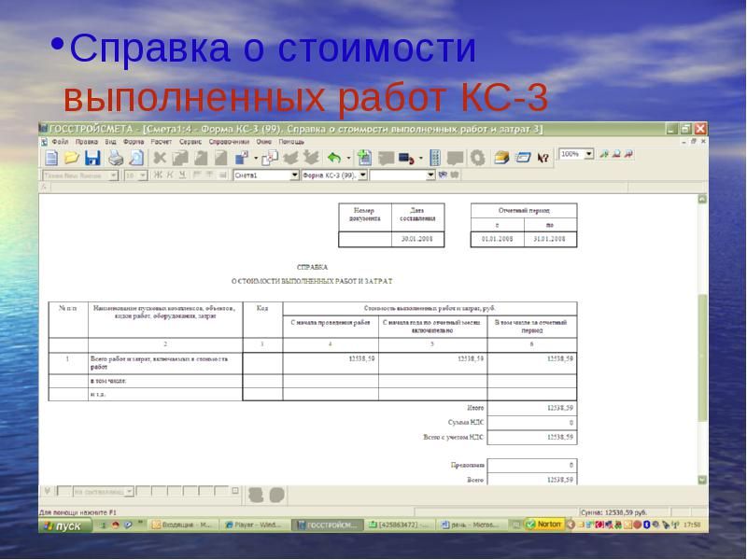Click the help question mark icon
This screenshot has width=747, height=560.
coord(542,156)
